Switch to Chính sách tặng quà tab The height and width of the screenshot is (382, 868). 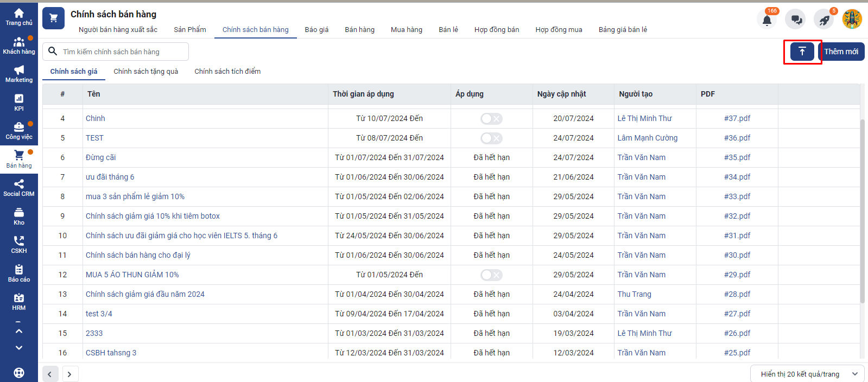point(145,72)
